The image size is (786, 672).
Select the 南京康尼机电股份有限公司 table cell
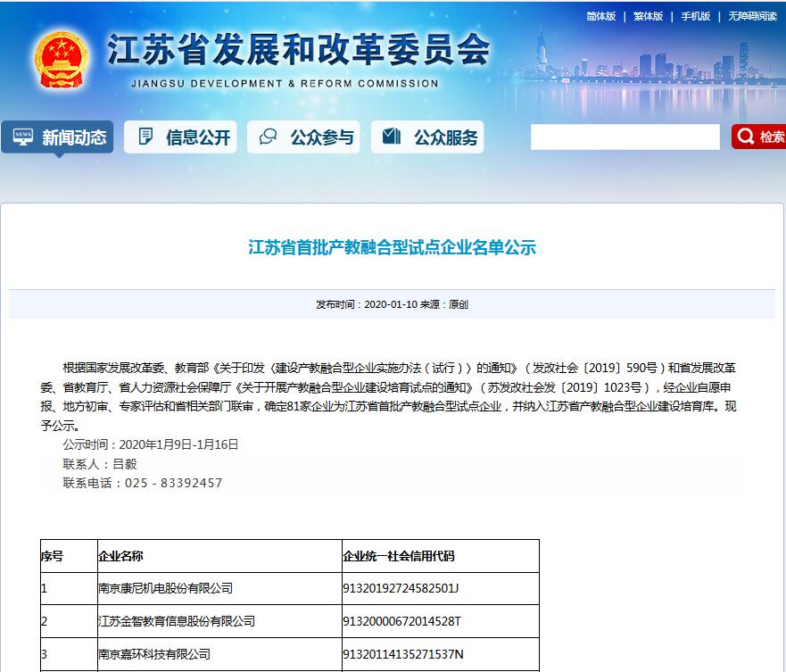click(x=165, y=588)
